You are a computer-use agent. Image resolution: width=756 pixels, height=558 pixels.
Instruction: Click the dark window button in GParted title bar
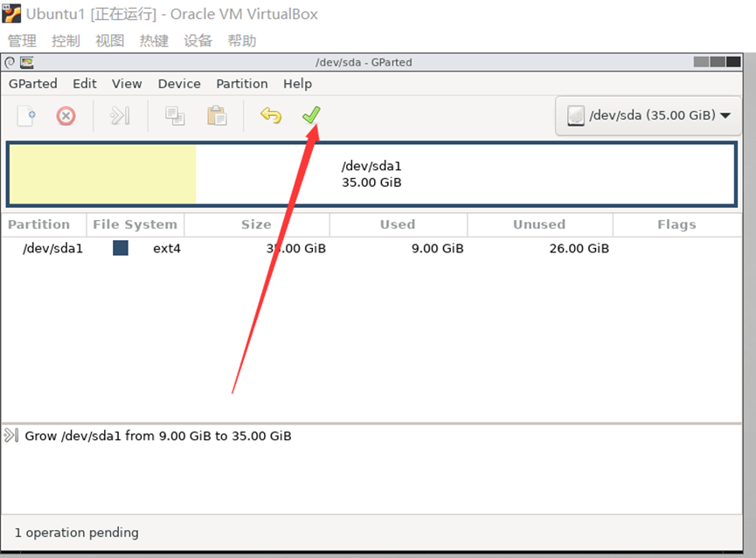(x=733, y=62)
